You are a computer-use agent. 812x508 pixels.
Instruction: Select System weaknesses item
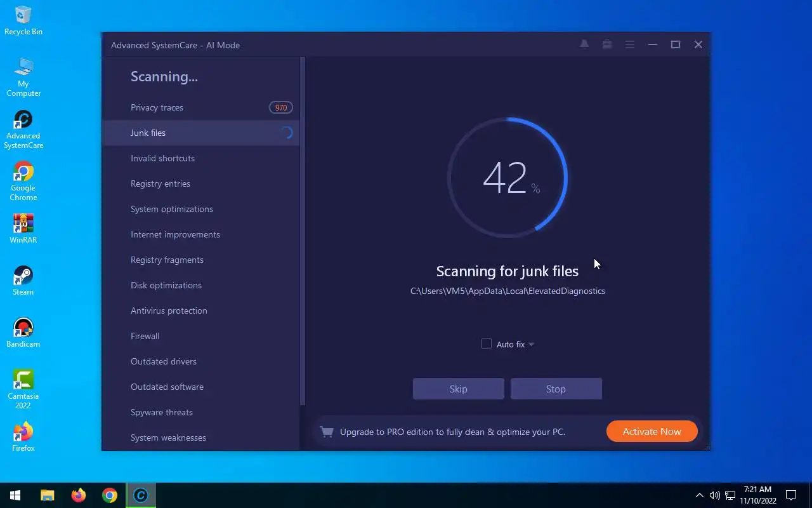click(201, 438)
